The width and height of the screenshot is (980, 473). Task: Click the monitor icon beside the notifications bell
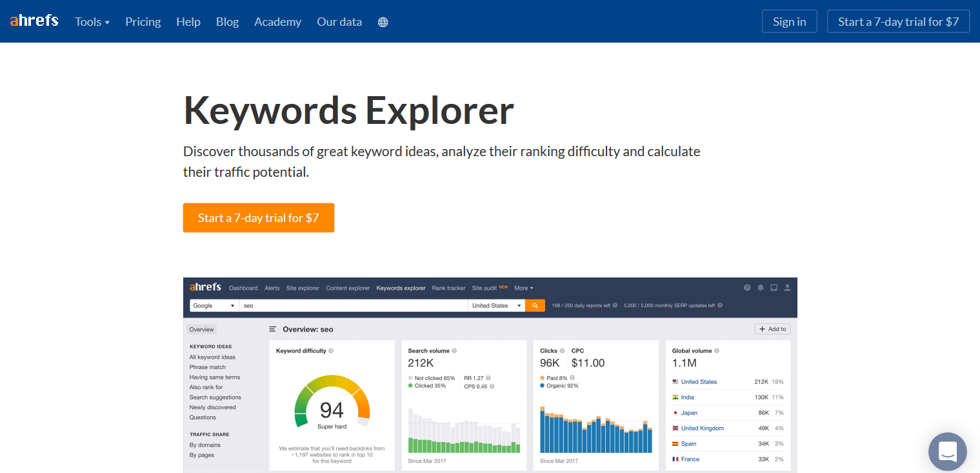click(x=774, y=288)
